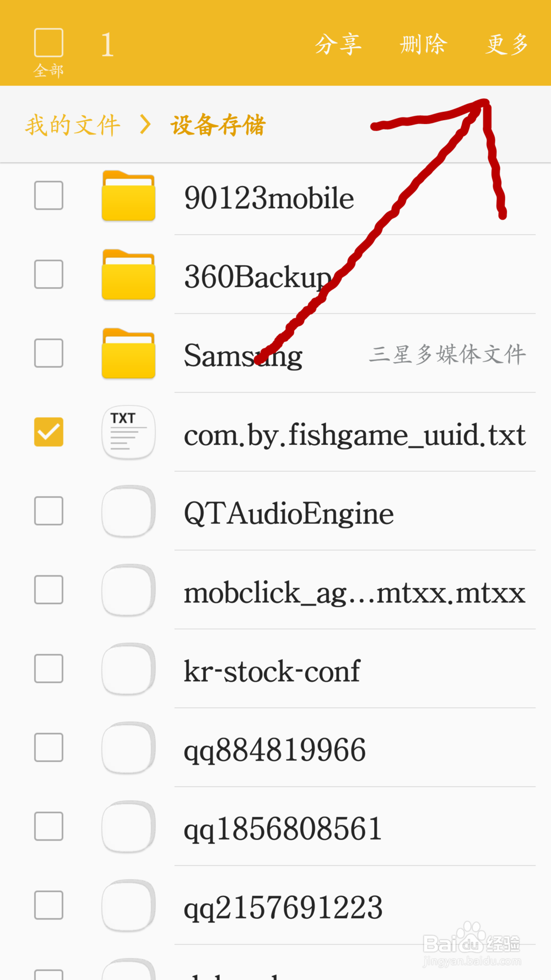Click the QTAudioEngine file icon

click(x=128, y=511)
